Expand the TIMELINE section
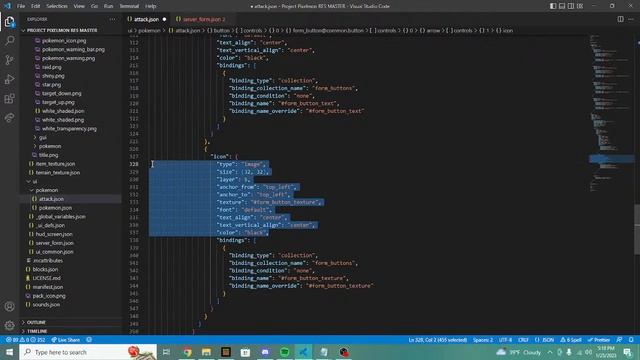640x360 pixels. [x=37, y=331]
